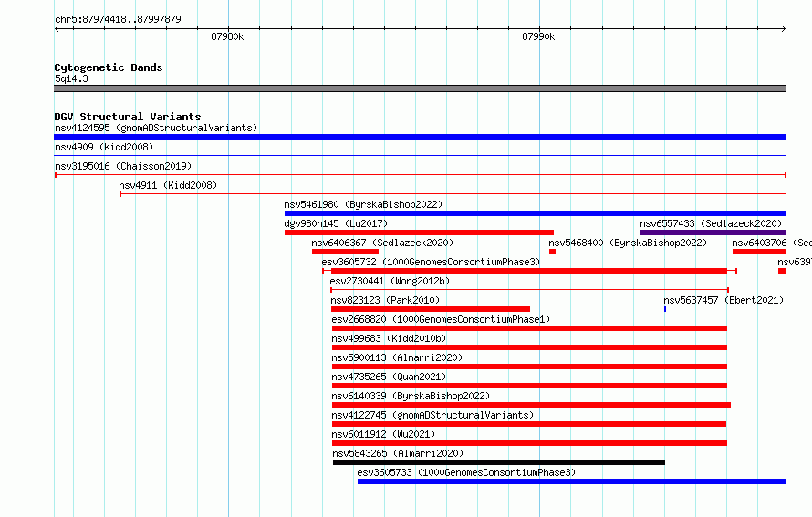
Task: Select the esv3605733 blue bar
Action: click(572, 481)
